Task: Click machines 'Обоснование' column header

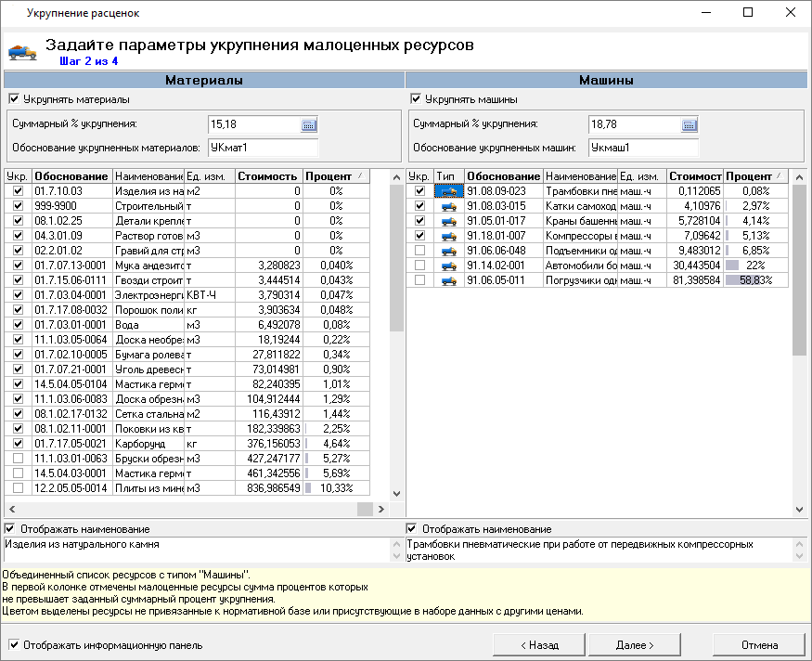Action: [x=503, y=176]
